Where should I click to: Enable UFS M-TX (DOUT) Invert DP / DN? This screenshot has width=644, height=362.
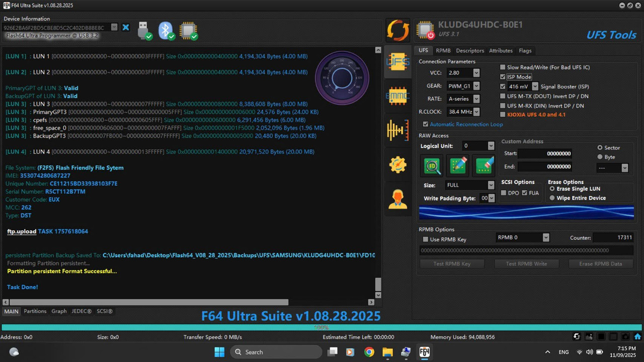tap(503, 96)
